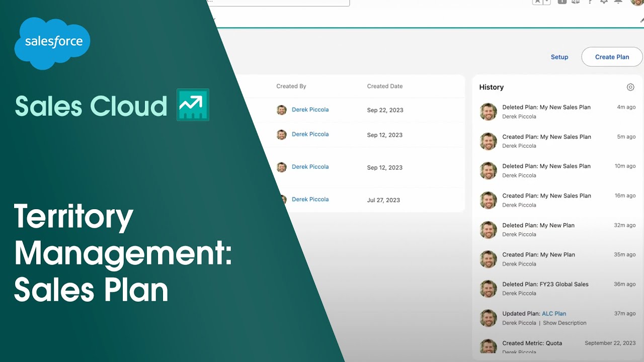Viewport: 644px width, 362px height.
Task: Click the Show Description link
Action: [x=565, y=323]
